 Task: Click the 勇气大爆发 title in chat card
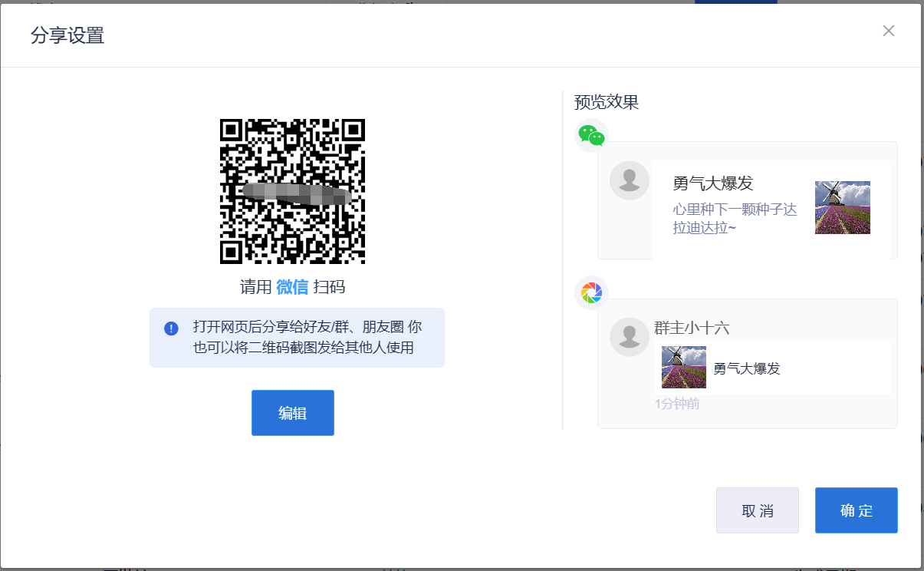(x=713, y=183)
